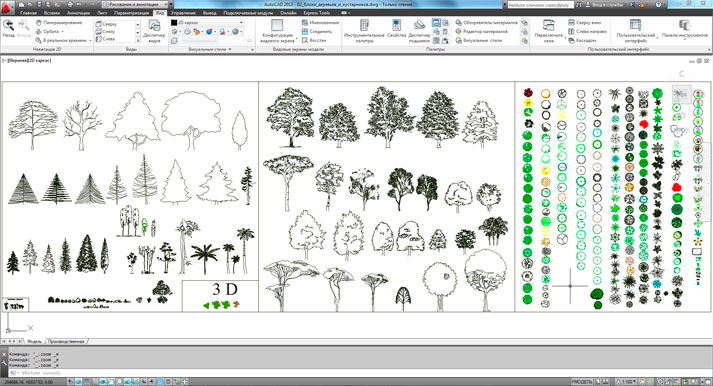The width and height of the screenshot is (713, 386).
Task: Click the save icon in quick access toolbar
Action: point(40,4)
